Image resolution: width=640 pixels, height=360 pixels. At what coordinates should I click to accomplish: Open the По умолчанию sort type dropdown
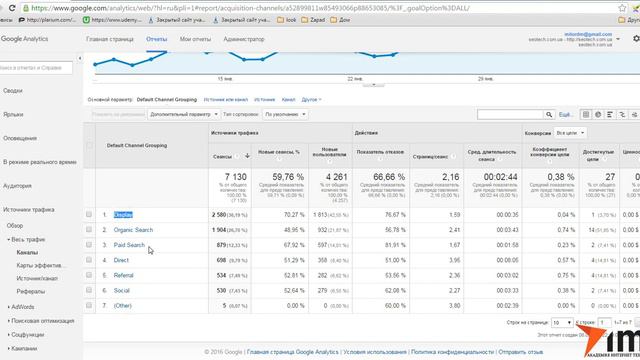[285, 114]
